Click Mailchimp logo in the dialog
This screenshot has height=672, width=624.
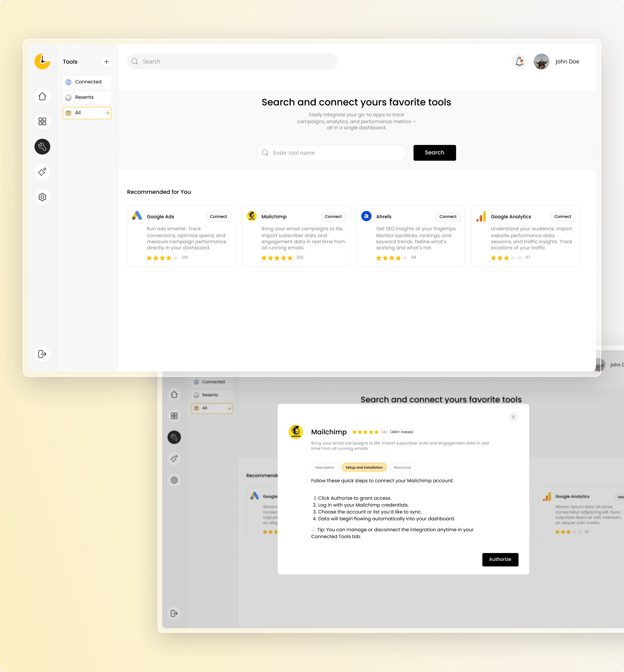(x=296, y=432)
